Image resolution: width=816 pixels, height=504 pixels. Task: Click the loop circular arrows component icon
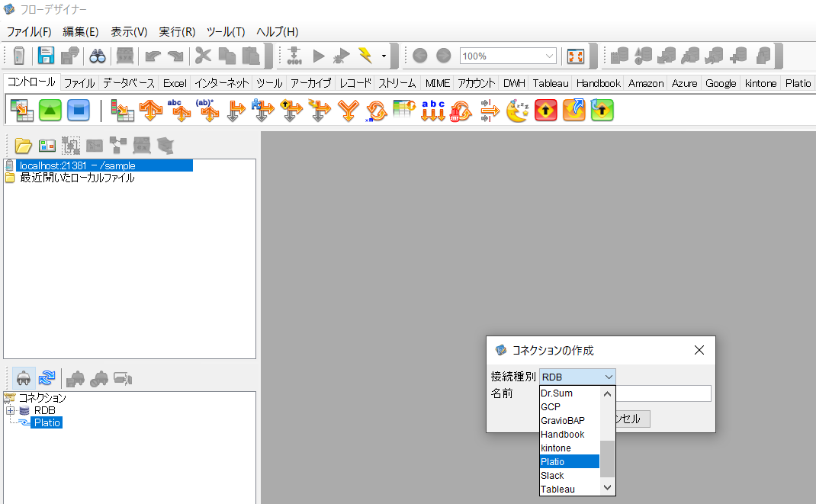376,111
